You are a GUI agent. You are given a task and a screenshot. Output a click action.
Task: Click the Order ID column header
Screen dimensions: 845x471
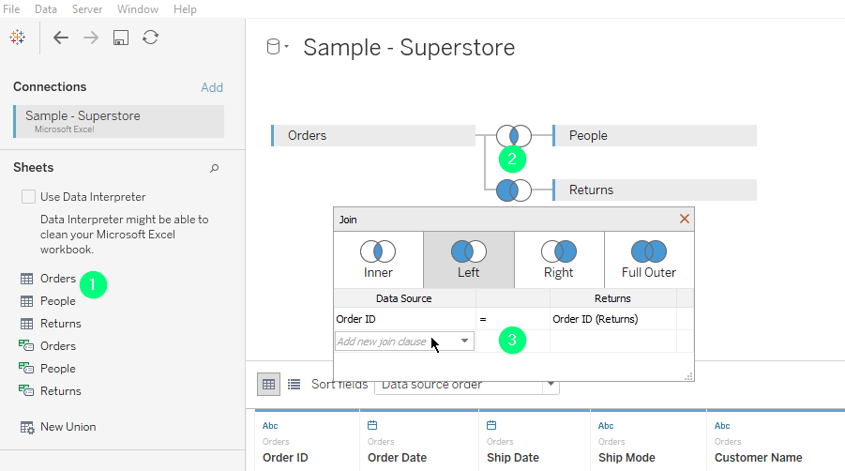tap(285, 458)
